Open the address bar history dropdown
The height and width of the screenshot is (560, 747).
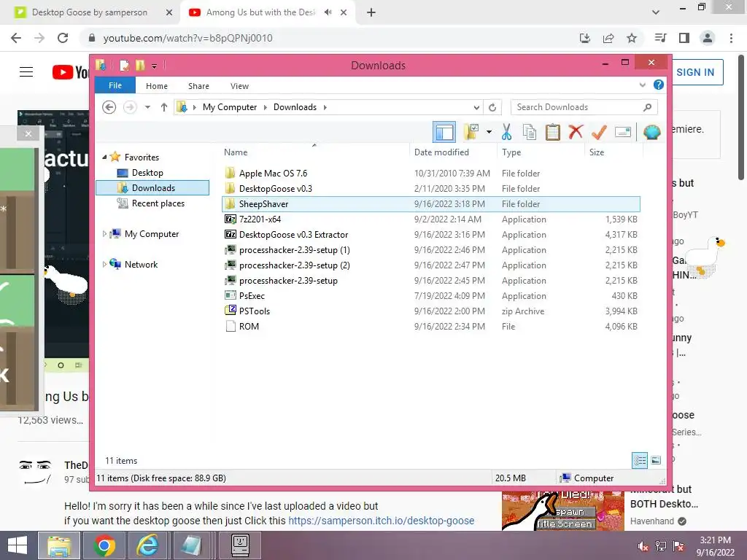(x=476, y=107)
